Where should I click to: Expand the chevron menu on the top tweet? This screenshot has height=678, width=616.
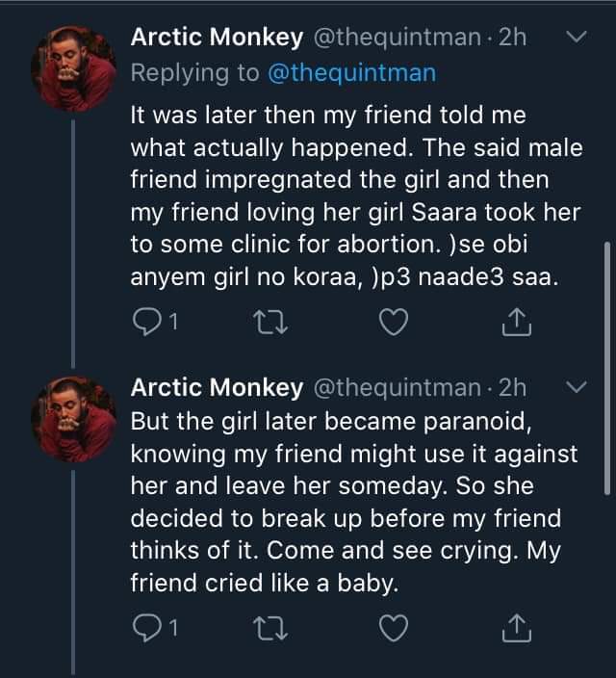tap(576, 38)
